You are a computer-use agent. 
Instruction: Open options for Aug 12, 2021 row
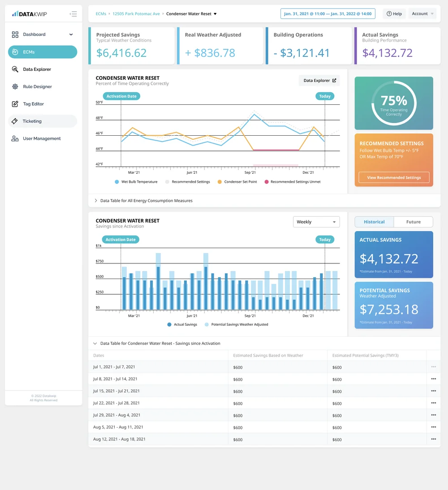click(433, 439)
